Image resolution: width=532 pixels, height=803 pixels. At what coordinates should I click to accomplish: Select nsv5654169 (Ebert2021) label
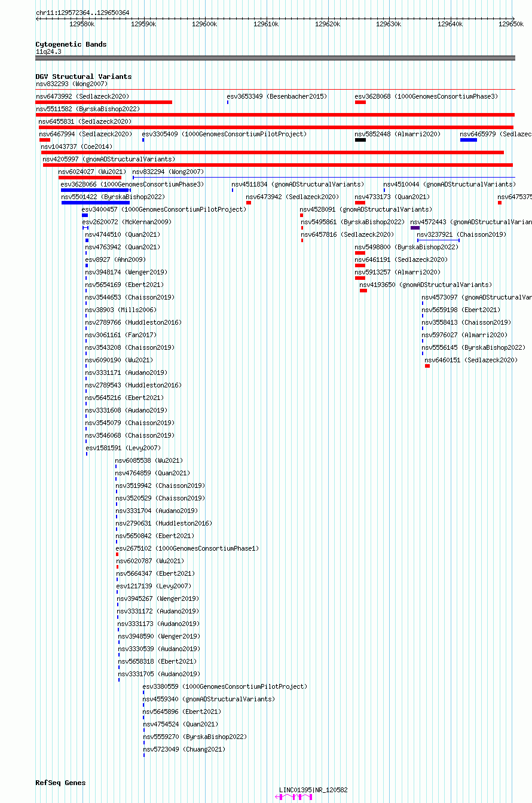point(124,285)
